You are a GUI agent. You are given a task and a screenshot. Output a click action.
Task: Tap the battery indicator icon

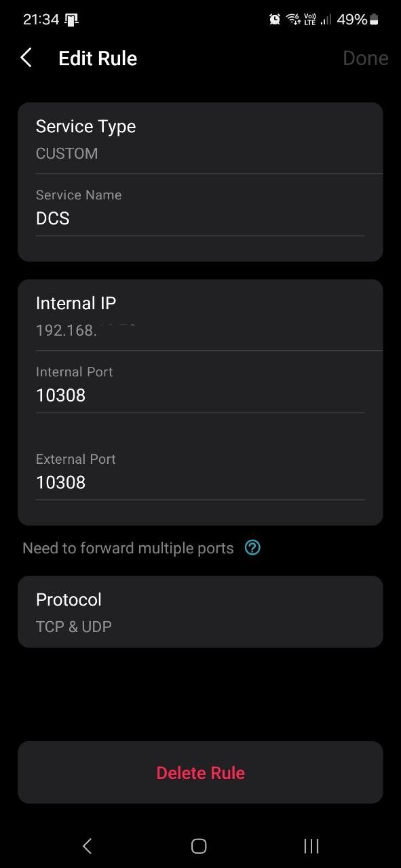374,20
